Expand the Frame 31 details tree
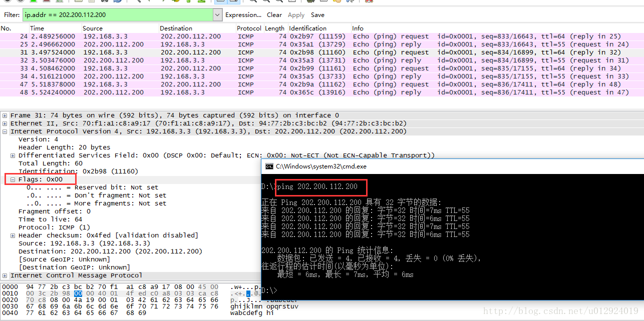The image size is (644, 321). [5, 115]
